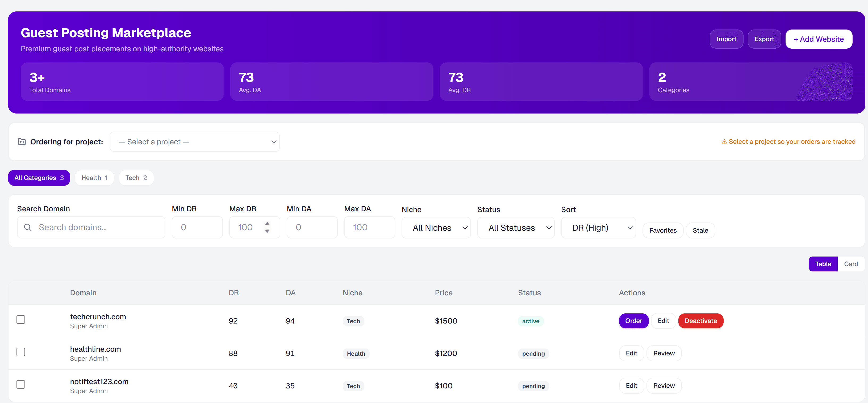
Task: Increase Max DR with stepper up arrow
Action: pos(267,224)
